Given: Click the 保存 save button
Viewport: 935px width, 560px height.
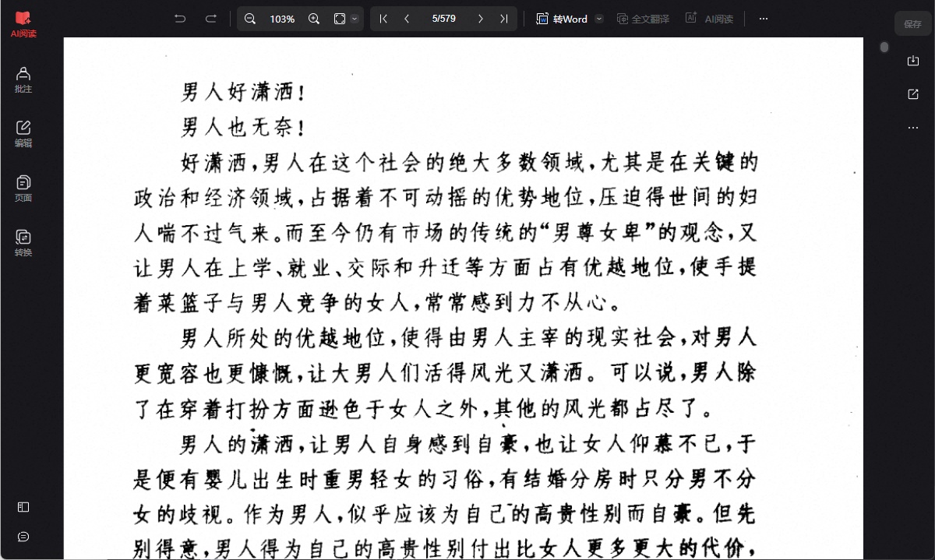Looking at the screenshot, I should pyautogui.click(x=912, y=24).
